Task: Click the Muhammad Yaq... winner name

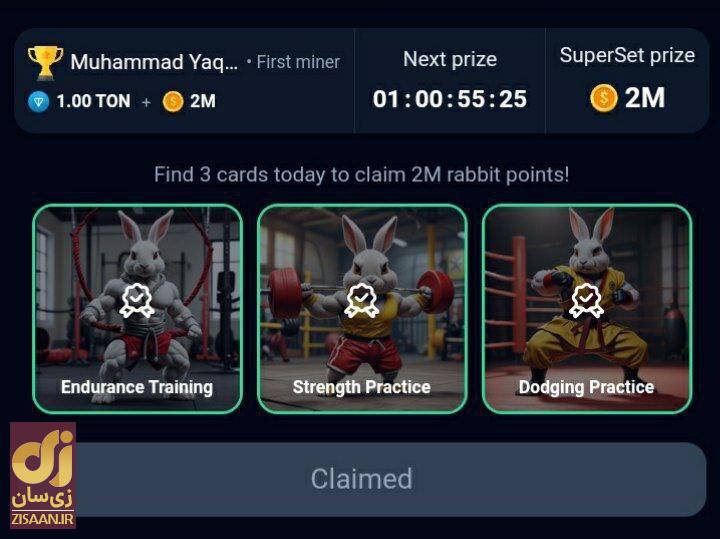Action: click(x=154, y=62)
